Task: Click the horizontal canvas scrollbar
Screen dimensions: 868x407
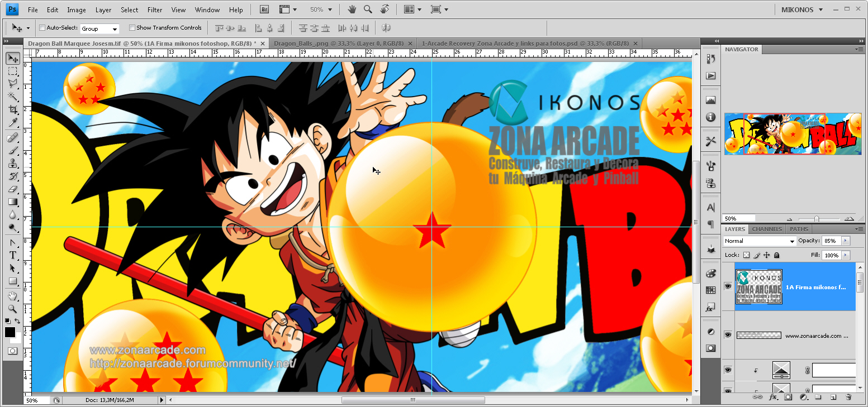Action: [x=413, y=400]
